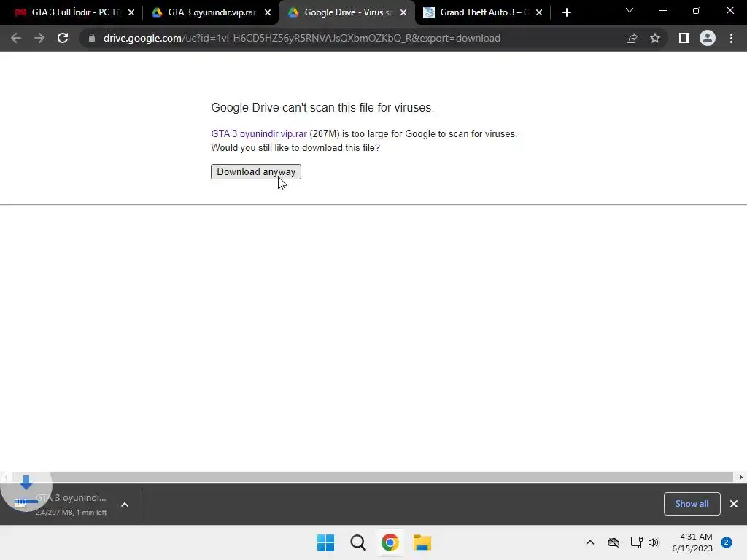Minimize the Chrome window
The image size is (747, 560).
click(662, 10)
